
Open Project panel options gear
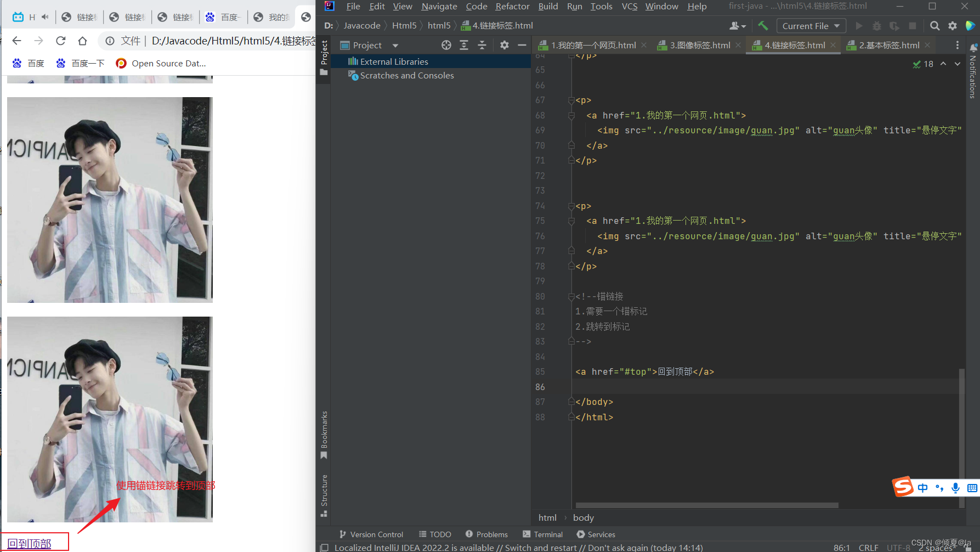point(505,45)
